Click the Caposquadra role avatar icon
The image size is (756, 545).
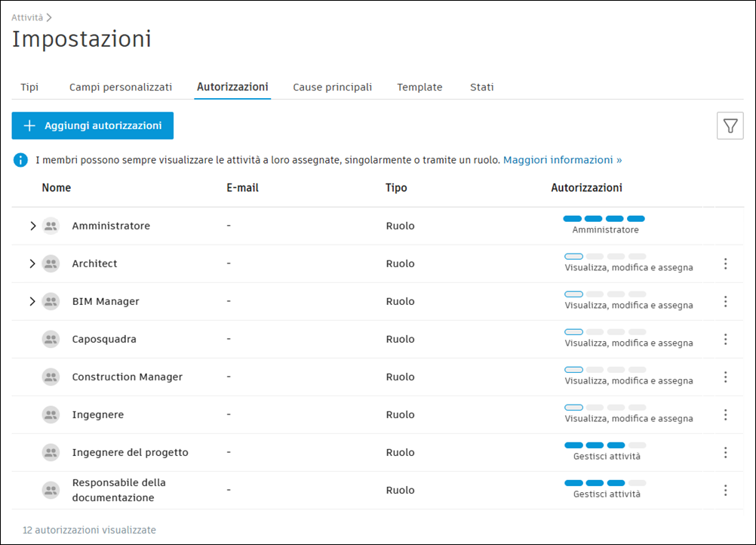[51, 338]
